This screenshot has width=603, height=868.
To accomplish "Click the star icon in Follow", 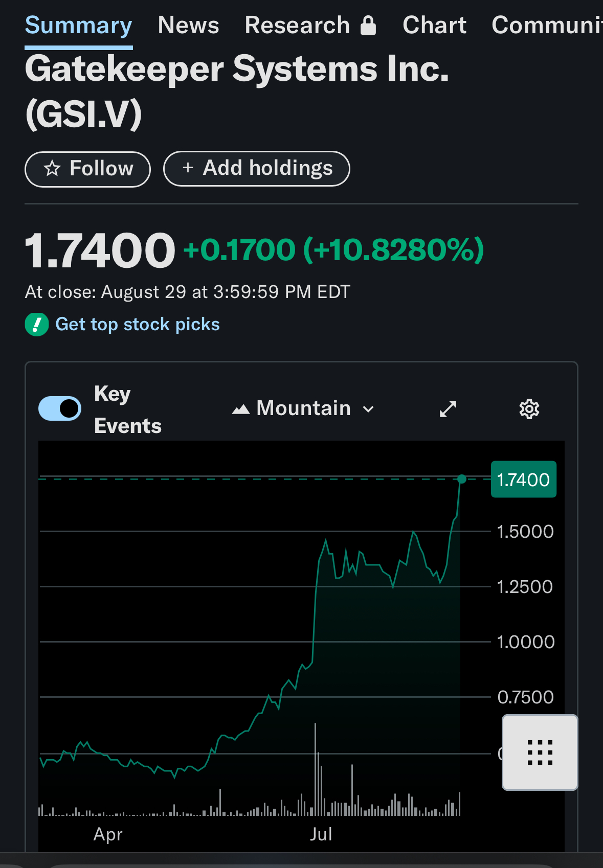I will tap(52, 169).
